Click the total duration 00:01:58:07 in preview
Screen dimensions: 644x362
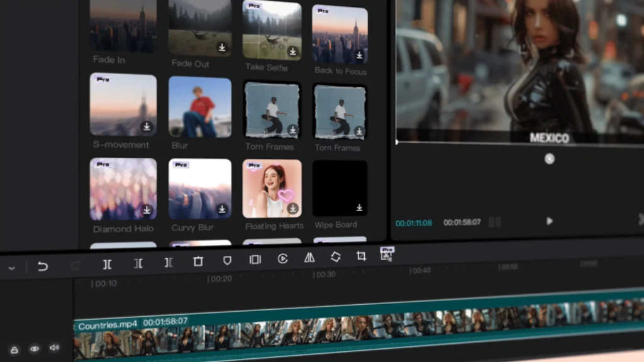coord(462,222)
